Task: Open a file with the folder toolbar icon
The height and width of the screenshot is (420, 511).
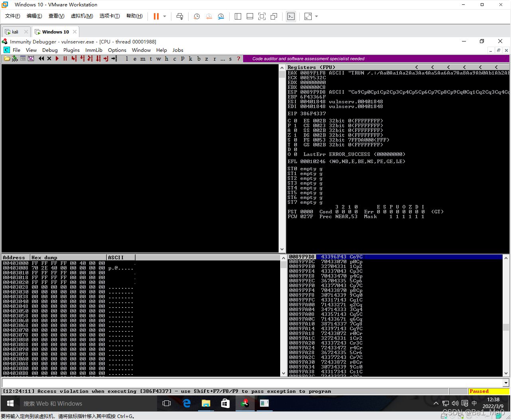Action: [7, 59]
